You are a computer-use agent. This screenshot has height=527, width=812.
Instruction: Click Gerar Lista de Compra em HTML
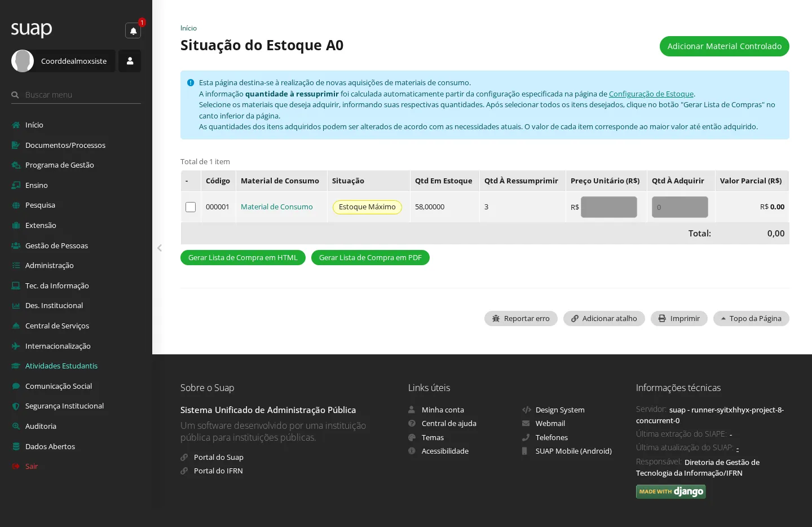coord(242,257)
